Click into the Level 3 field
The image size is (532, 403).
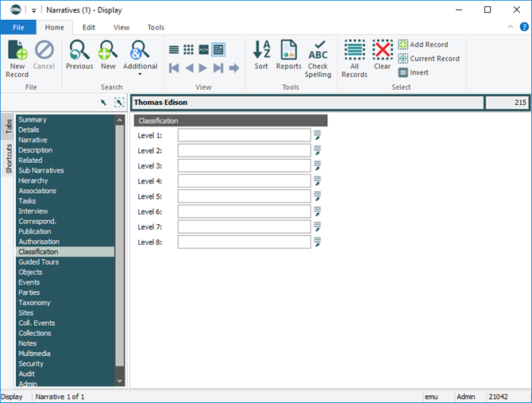(244, 166)
